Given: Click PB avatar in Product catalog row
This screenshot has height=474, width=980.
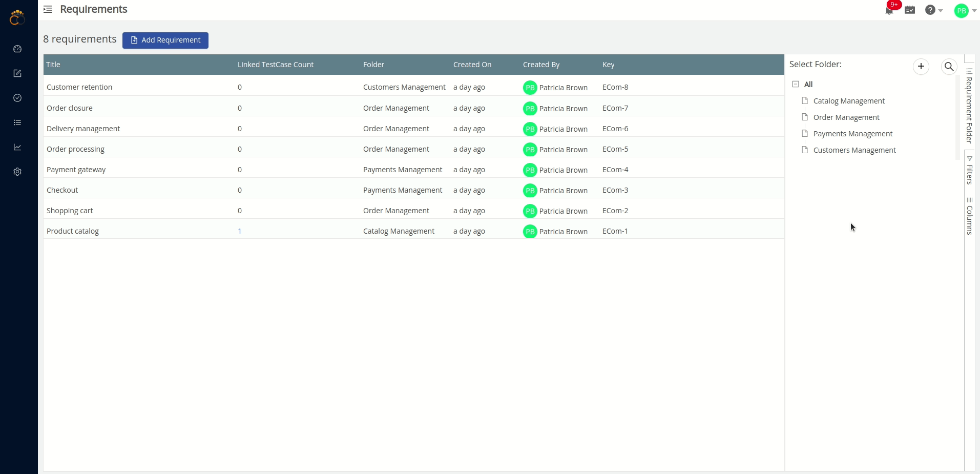Looking at the screenshot, I should 530,232.
